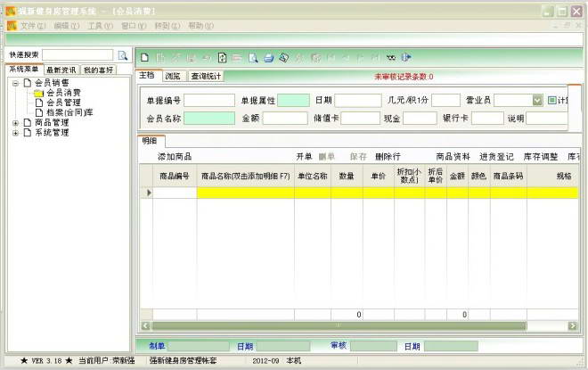Open the 窗口 menu

click(x=134, y=26)
